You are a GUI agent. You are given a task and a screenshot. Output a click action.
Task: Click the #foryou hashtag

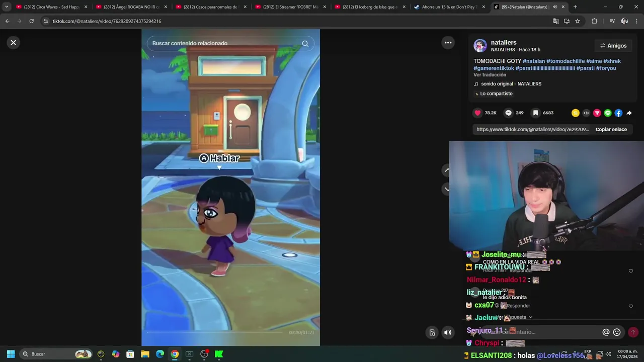point(606,68)
